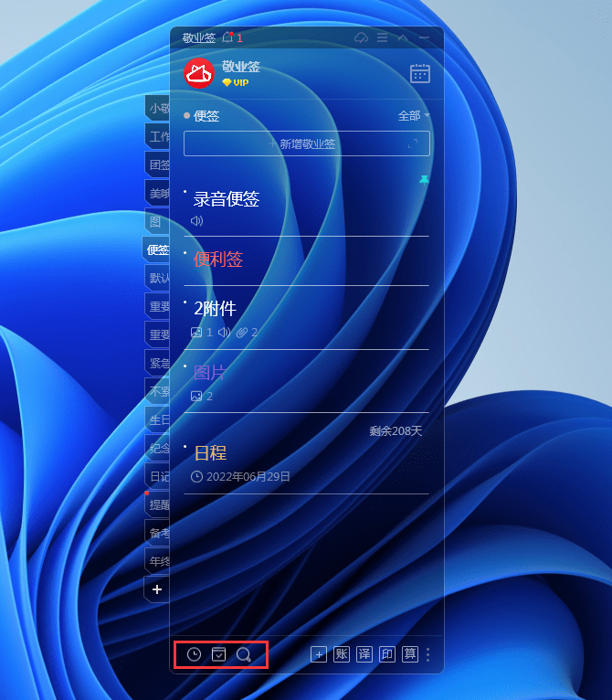The width and height of the screenshot is (612, 700).
Task: Click the image icon under 图片 note
Action: tap(196, 396)
